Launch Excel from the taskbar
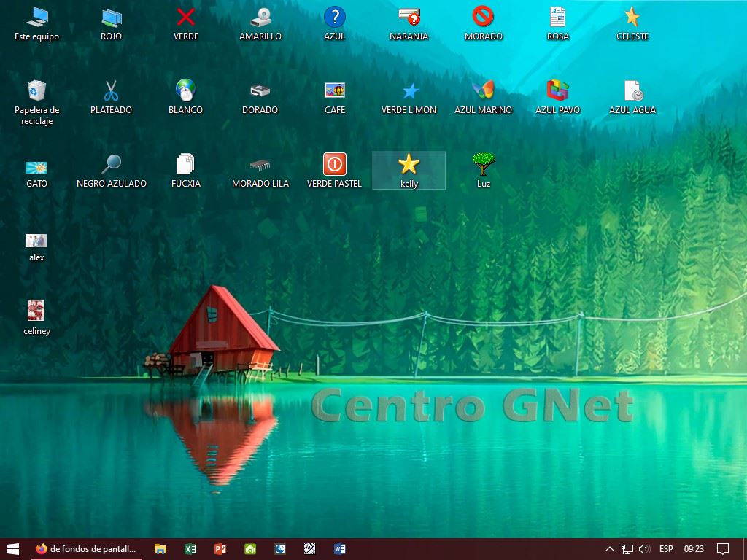747x560 pixels. tap(190, 549)
